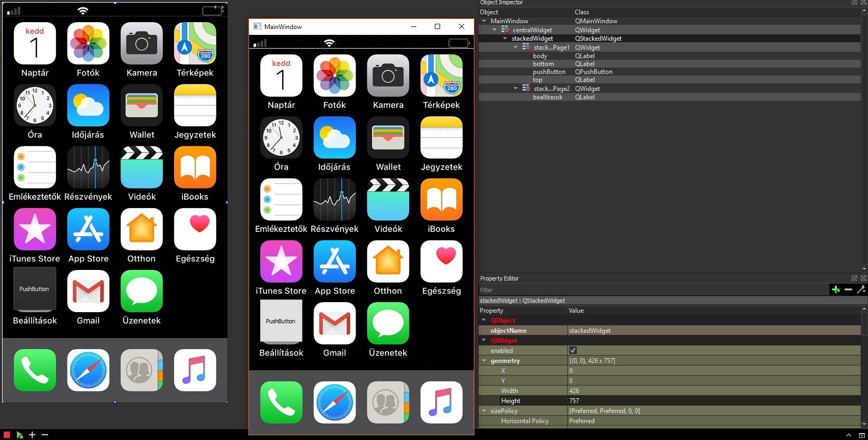Click the Időjárás weather icon in MainWindow
This screenshot has width=868, height=440.
click(335, 137)
